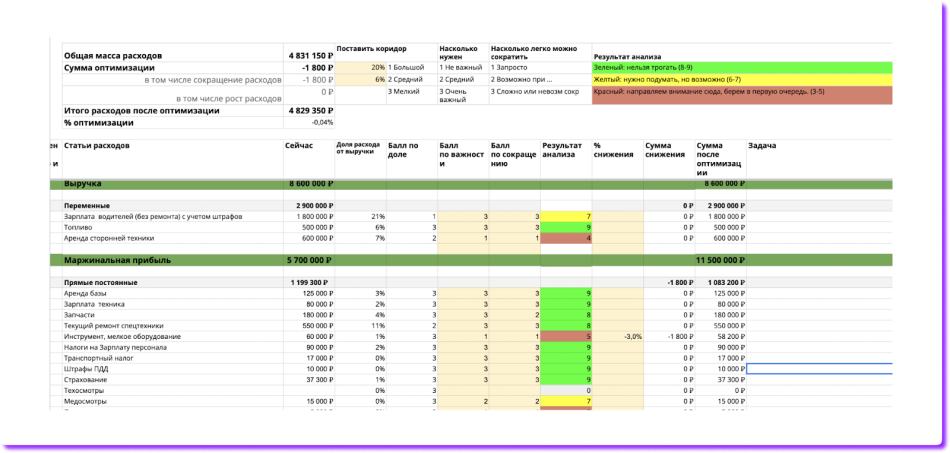Click the 'Выручка' section row label

84,184
